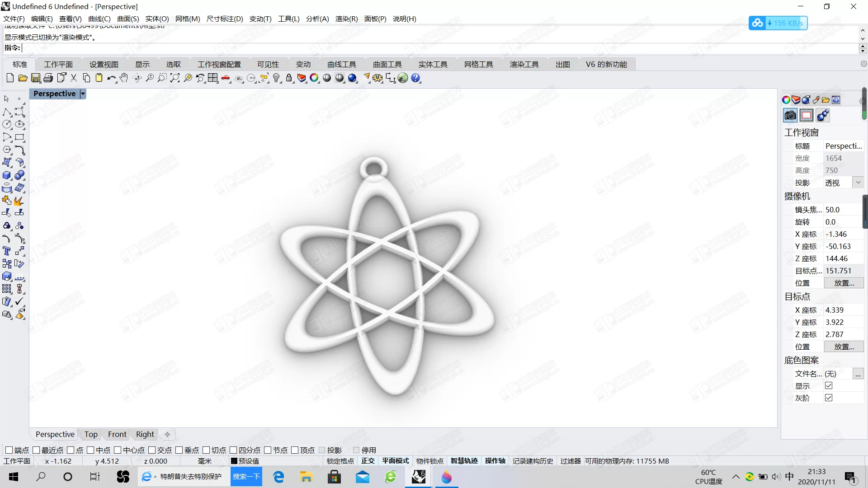Image resolution: width=868 pixels, height=488 pixels.
Task: Enable the 端点 endpoint checkbox
Action: (x=9, y=450)
